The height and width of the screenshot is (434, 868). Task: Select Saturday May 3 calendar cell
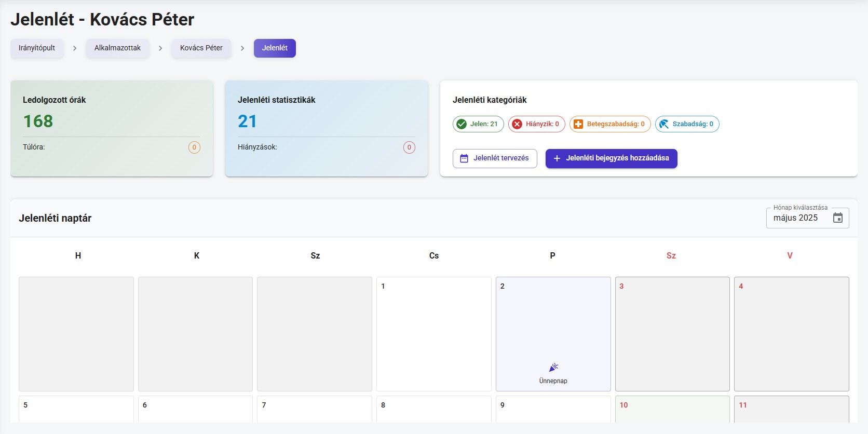pos(672,334)
